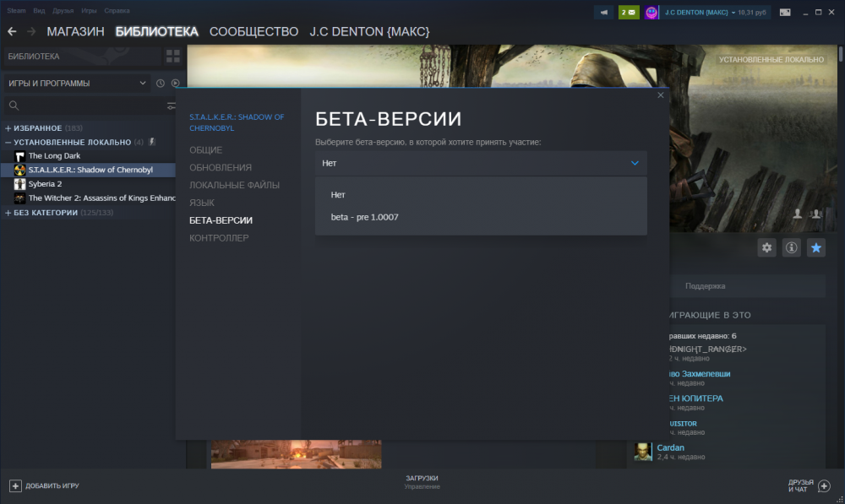Collapse the Установленные локально category

(8, 142)
